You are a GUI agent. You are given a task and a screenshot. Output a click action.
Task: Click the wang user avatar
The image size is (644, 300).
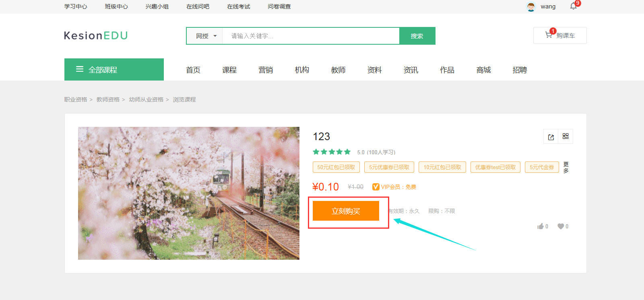[x=531, y=7]
